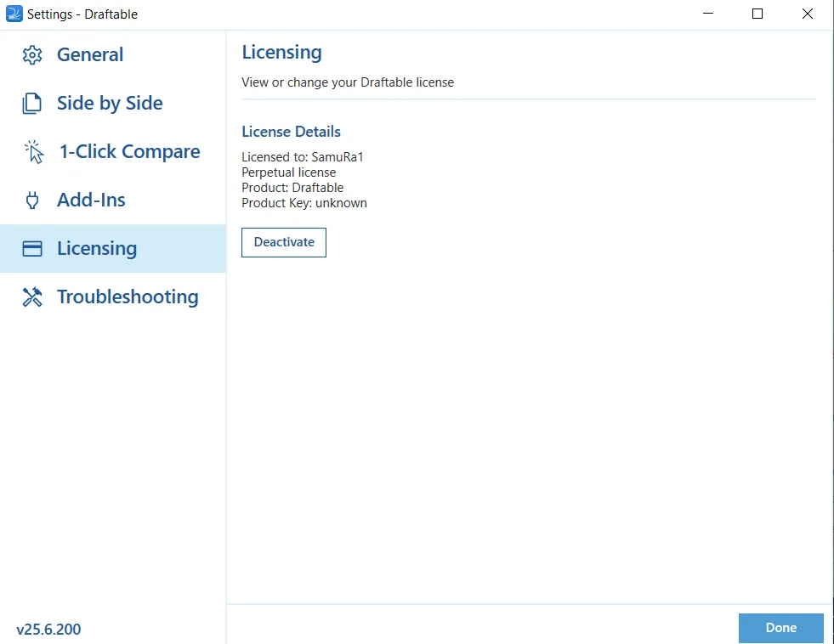This screenshot has height=644, width=834.
Task: Click the Side by Side documents icon
Action: pos(32,103)
